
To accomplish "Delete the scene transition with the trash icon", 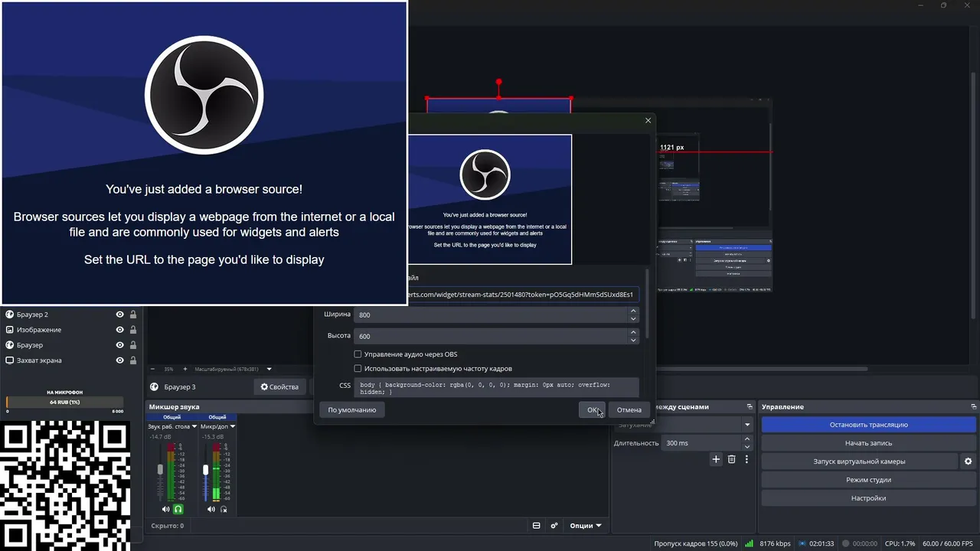I will click(x=732, y=459).
